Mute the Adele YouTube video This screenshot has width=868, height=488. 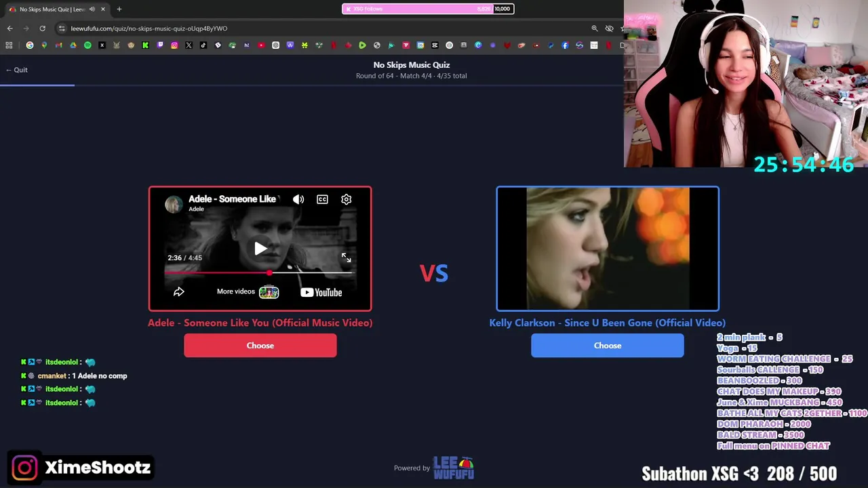pyautogui.click(x=298, y=199)
